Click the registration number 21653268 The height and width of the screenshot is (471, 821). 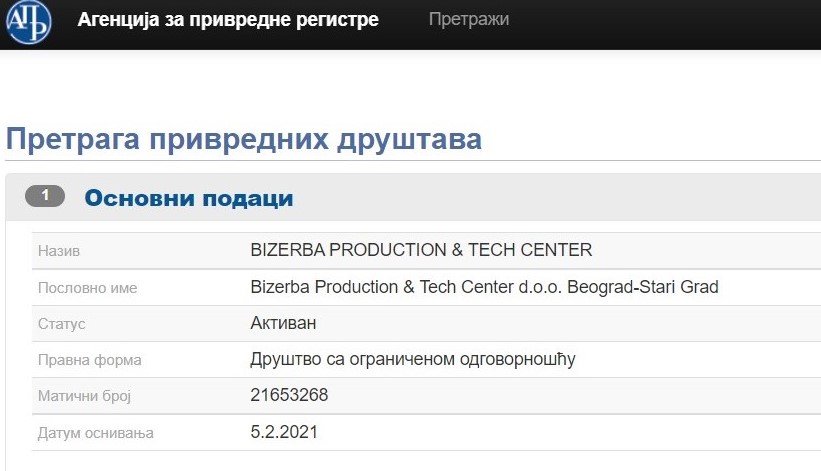(x=289, y=395)
